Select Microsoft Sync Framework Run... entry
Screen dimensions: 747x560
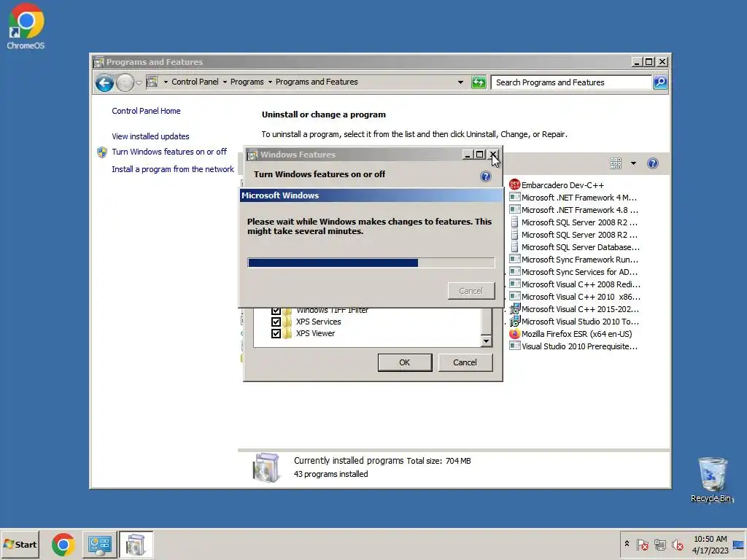point(575,260)
